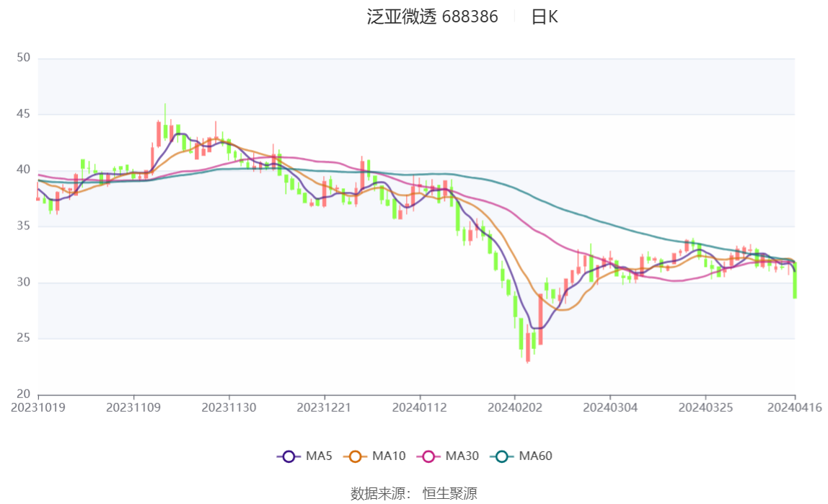The image size is (828, 504).
Task: Click the chart title 泛亚微透 688386
Action: coord(433,17)
